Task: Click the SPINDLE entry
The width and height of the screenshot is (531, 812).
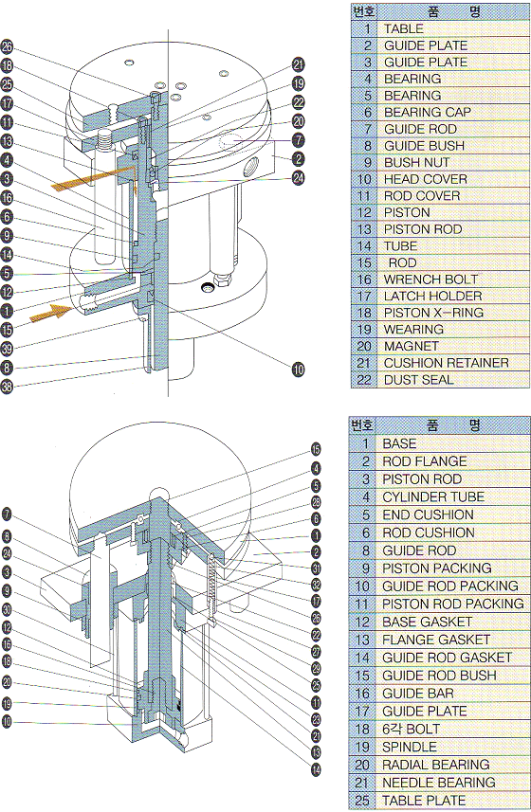Action: (x=440, y=747)
